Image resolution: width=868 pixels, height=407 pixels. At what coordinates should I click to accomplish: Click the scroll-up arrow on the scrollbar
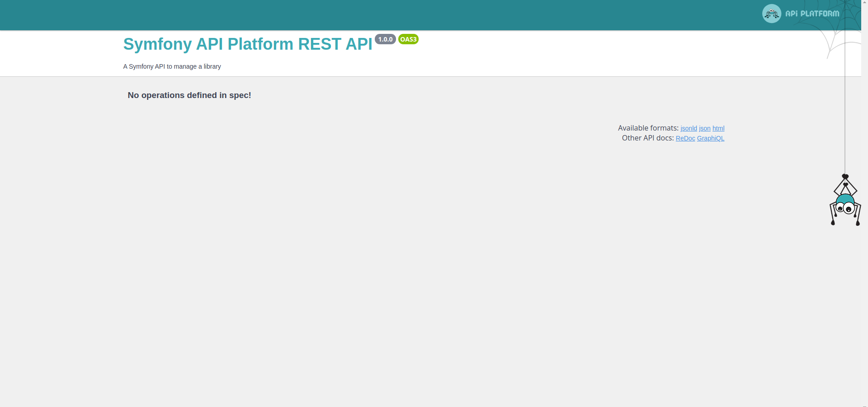click(865, 2)
